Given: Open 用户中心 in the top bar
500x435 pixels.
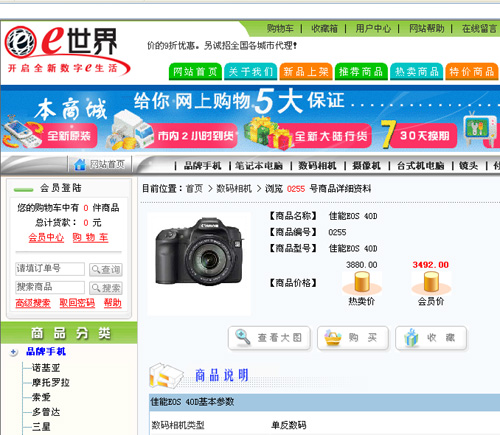Looking at the screenshot, I should tap(373, 29).
